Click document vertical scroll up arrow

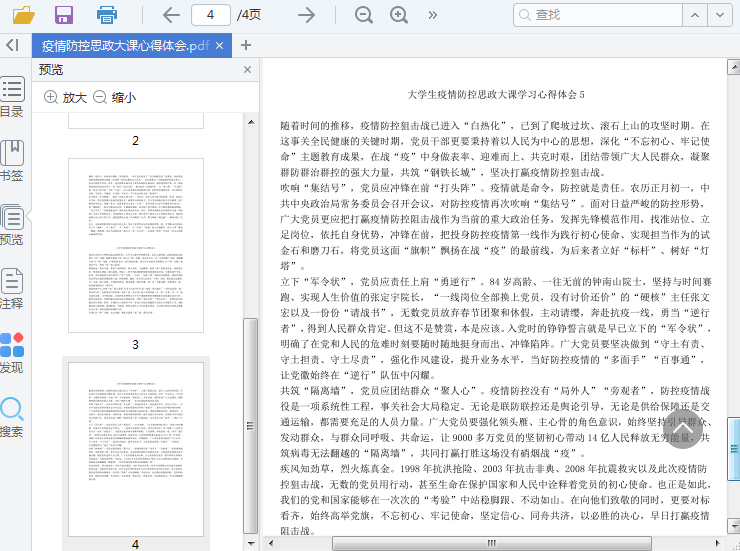(734, 67)
